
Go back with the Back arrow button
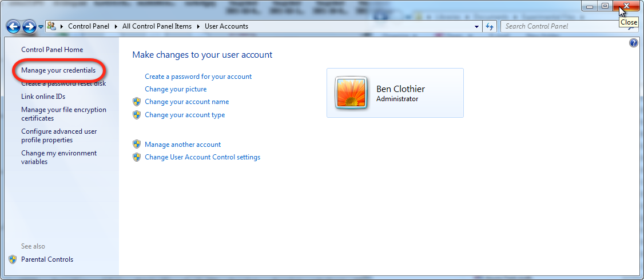click(14, 27)
